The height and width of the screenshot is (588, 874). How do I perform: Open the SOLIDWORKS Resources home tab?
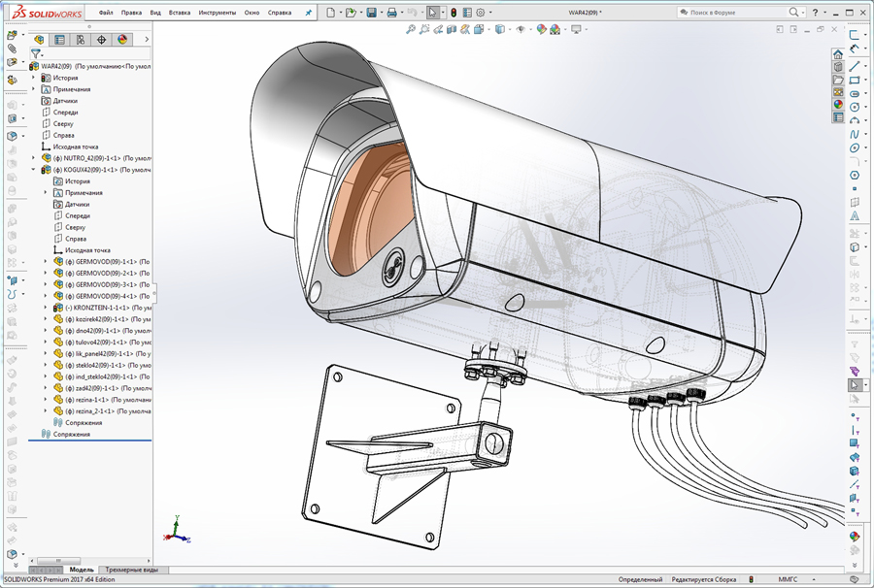(838, 54)
